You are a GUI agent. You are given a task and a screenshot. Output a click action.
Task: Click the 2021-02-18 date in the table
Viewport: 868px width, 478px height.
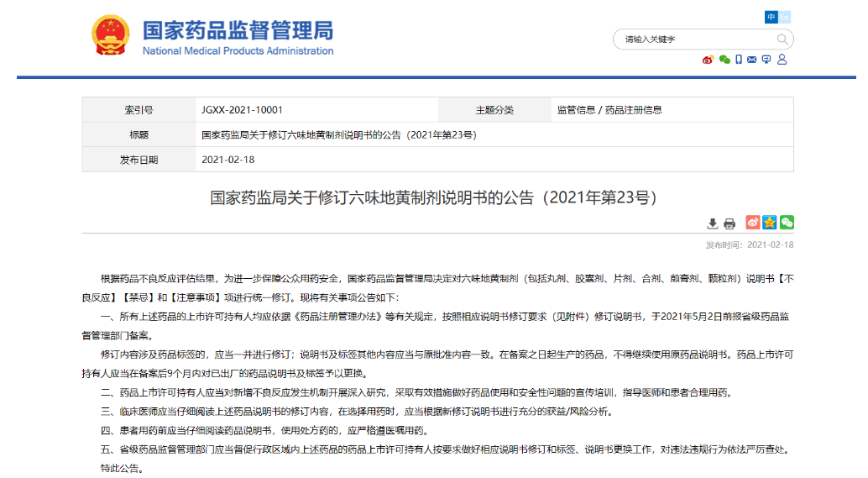click(x=228, y=160)
